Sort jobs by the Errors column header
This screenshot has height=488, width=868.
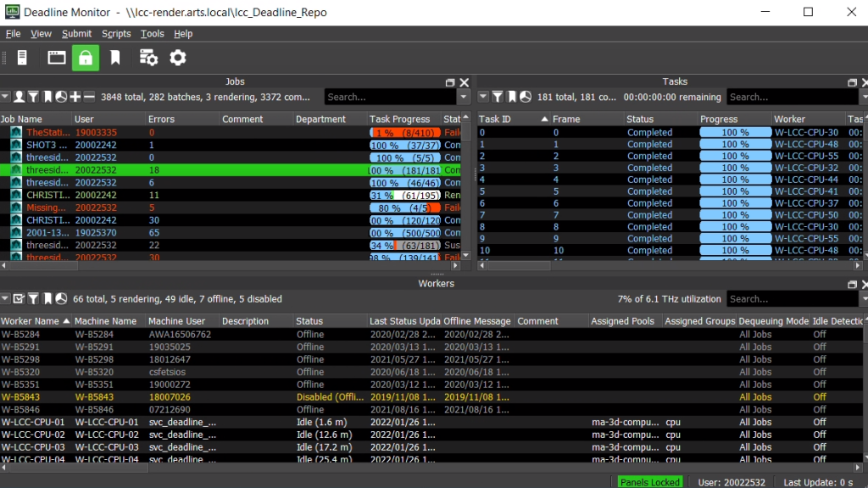click(x=184, y=119)
